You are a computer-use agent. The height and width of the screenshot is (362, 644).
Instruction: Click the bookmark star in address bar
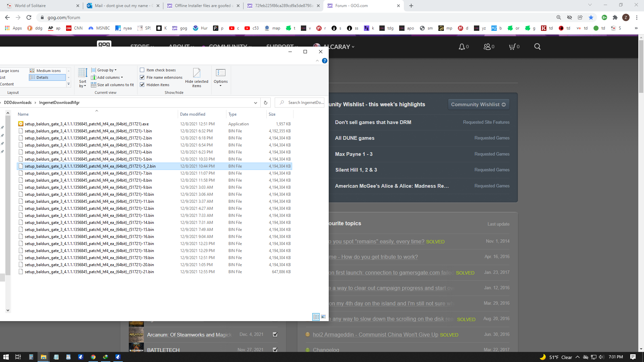591,17
